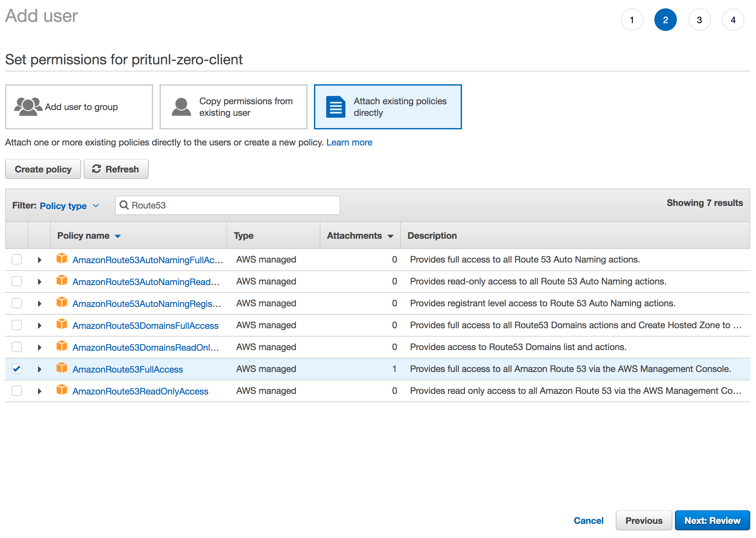Click the circular refresh arrows icon
This screenshot has width=756, height=538.
pyautogui.click(x=97, y=169)
